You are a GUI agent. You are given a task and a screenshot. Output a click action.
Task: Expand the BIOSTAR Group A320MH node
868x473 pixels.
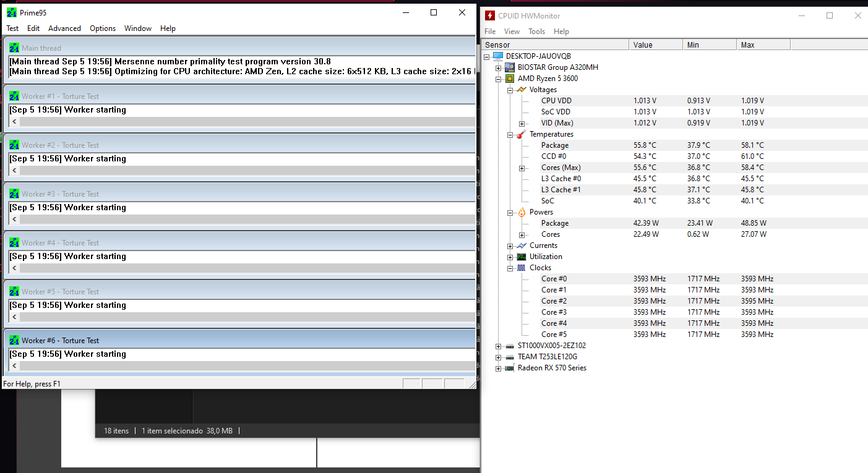(499, 67)
